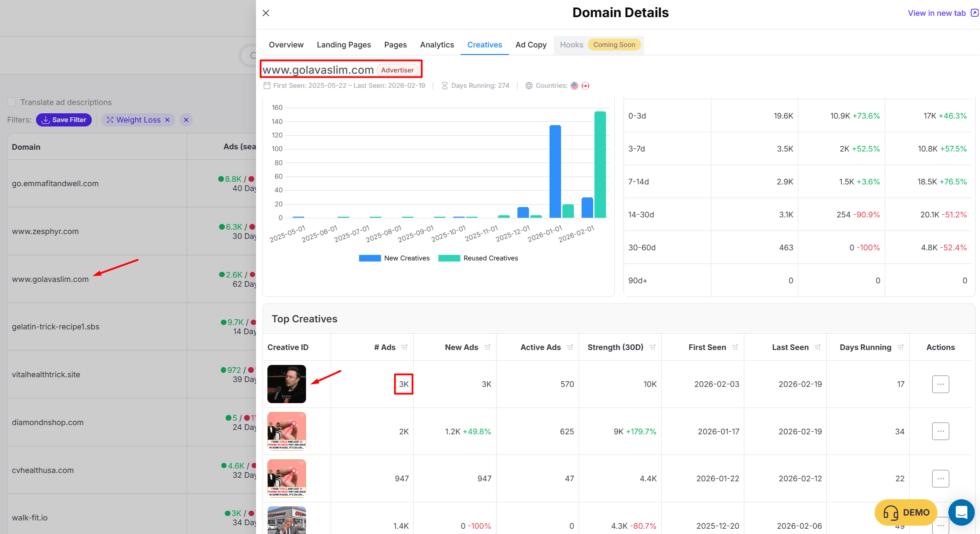Viewport: 980px width, 534px height.
Task: Clear all filters with the round X button
Action: click(186, 120)
